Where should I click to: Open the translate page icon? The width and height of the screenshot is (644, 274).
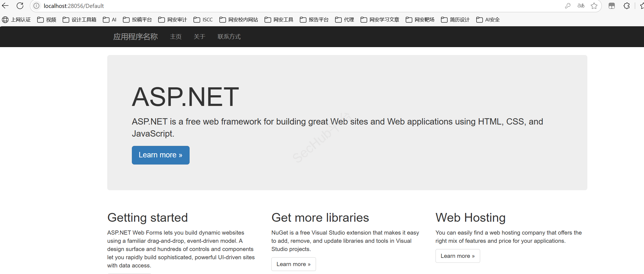pyautogui.click(x=581, y=6)
